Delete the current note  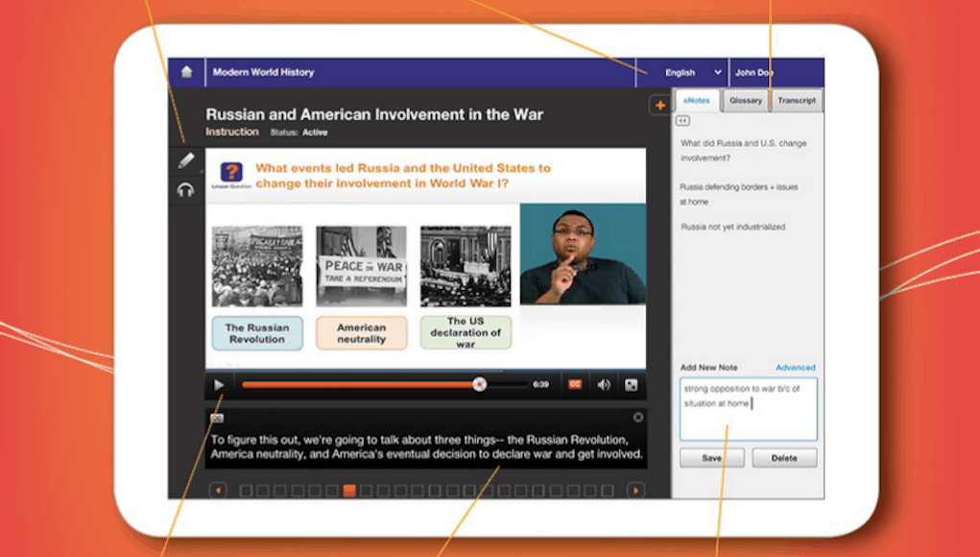[784, 458]
